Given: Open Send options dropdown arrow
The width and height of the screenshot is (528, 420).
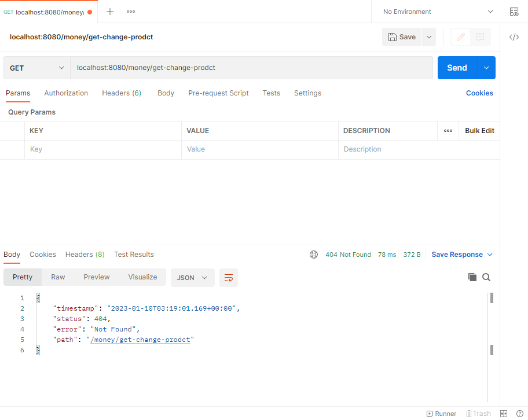Looking at the screenshot, I should (x=486, y=68).
